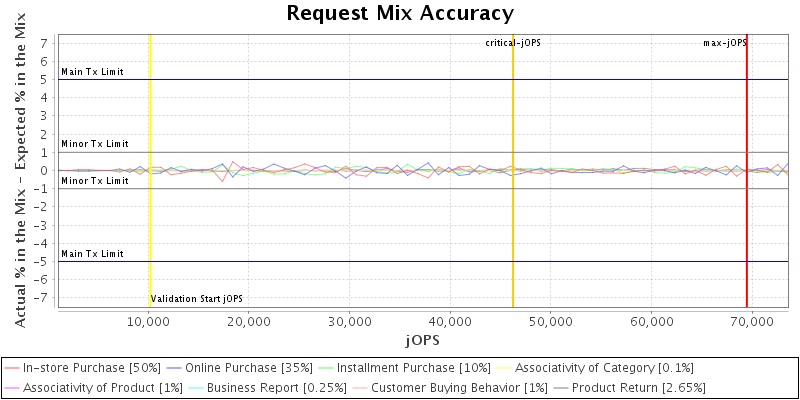Select the upper Main Tx Limit label

(92, 72)
